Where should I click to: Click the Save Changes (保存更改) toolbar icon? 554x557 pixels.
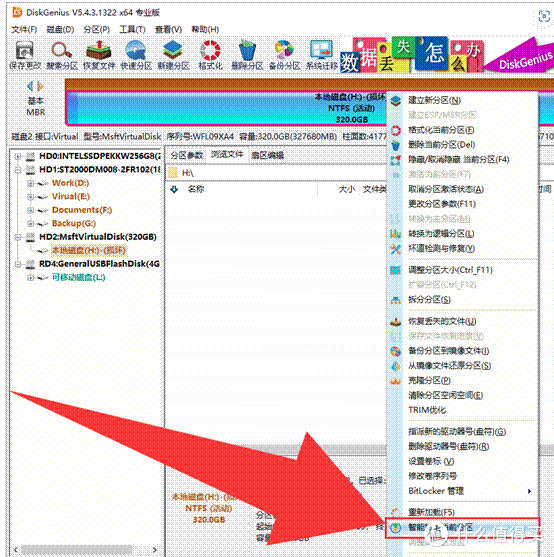point(25,55)
